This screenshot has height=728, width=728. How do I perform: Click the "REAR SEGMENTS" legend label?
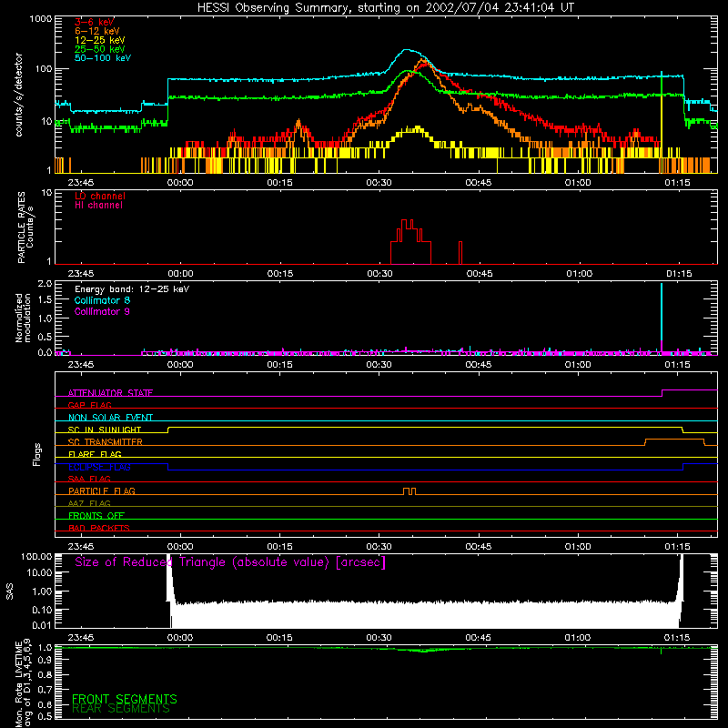pos(121,709)
